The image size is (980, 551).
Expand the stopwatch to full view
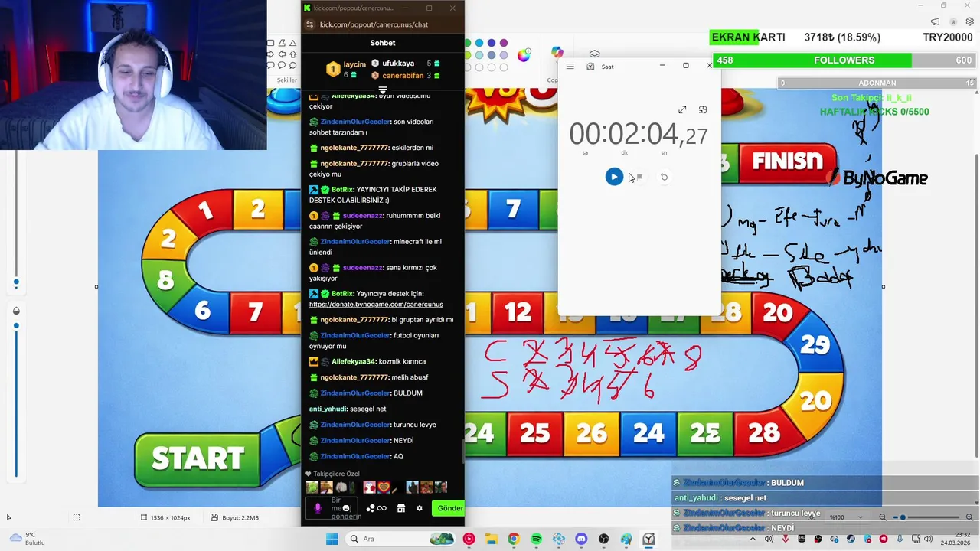tap(682, 109)
